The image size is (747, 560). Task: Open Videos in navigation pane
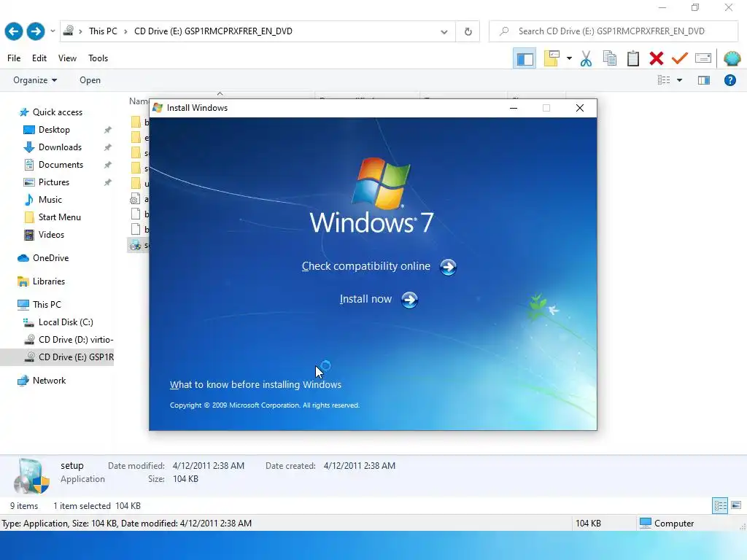(x=51, y=235)
